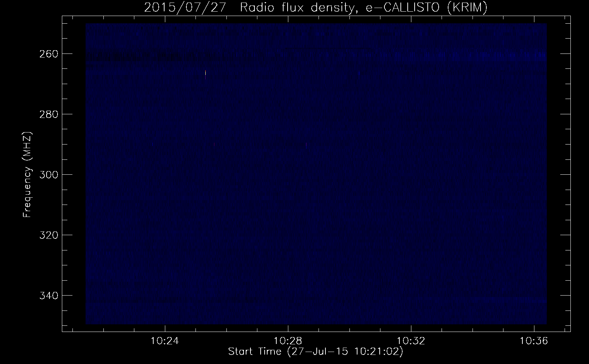The image size is (589, 364).
Task: Click the blue spike near 266 MHz after 10:30
Action: 359,74
